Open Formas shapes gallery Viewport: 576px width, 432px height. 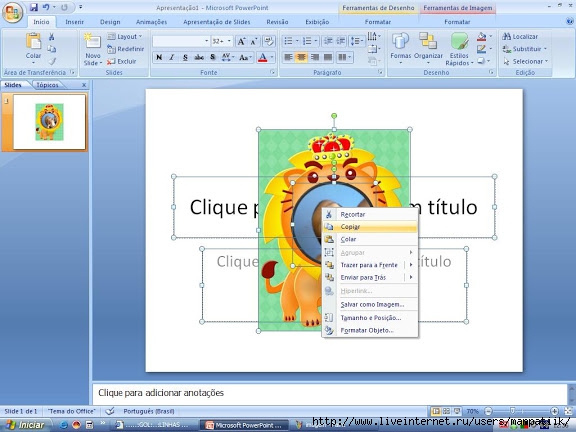(400, 48)
